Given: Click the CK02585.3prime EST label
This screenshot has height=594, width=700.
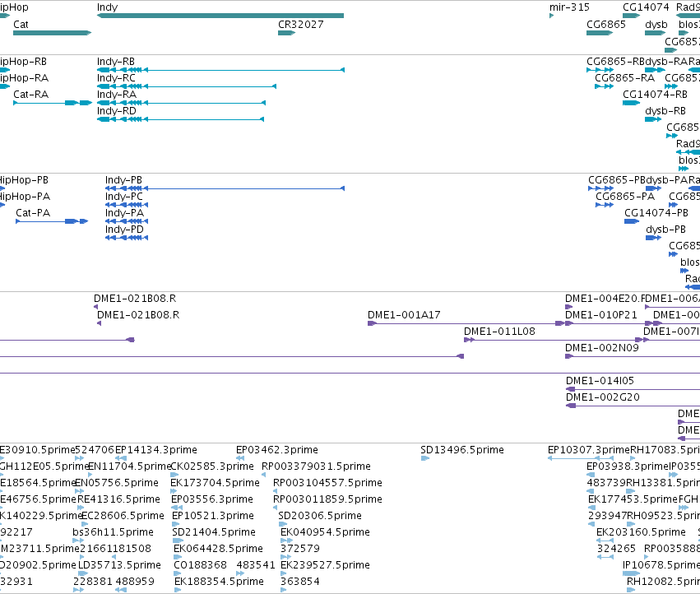Looking at the screenshot, I should (x=212, y=466).
